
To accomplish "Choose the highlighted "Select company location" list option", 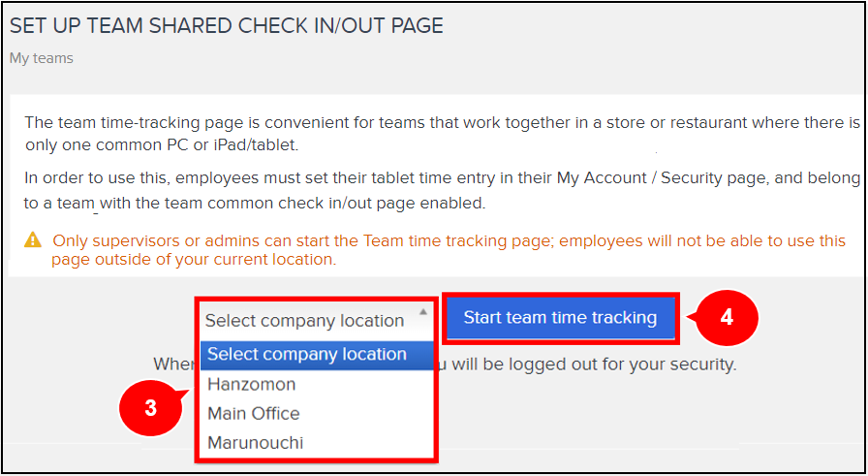I will (x=307, y=355).
